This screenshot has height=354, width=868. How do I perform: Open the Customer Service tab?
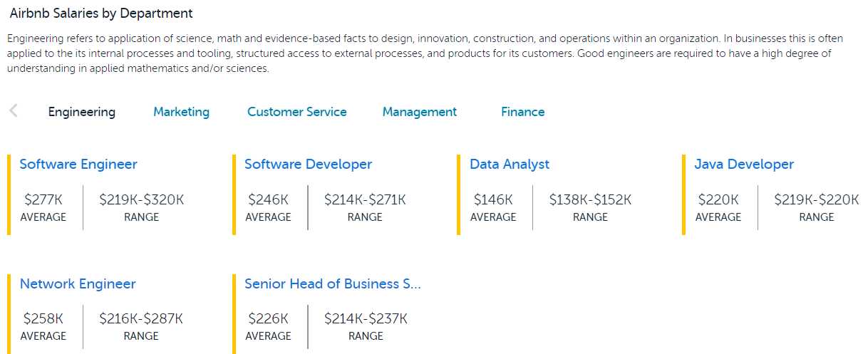pyautogui.click(x=297, y=112)
